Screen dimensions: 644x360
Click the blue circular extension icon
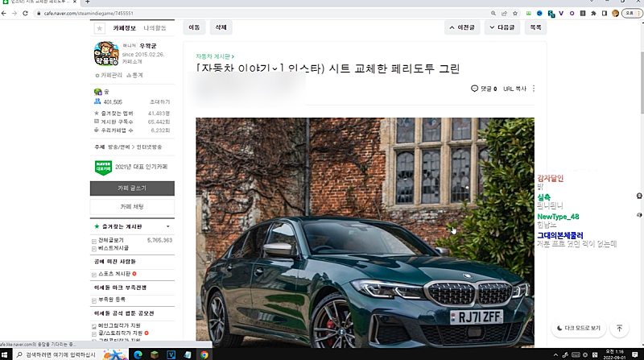coord(539,13)
